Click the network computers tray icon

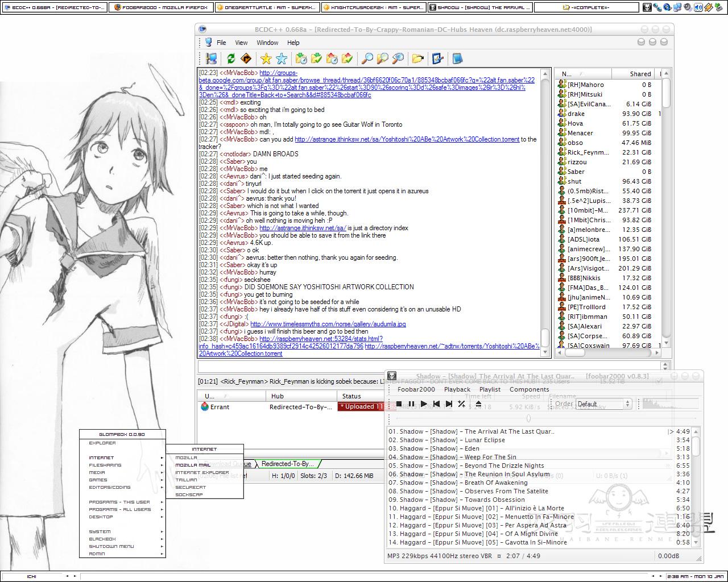[678, 7]
